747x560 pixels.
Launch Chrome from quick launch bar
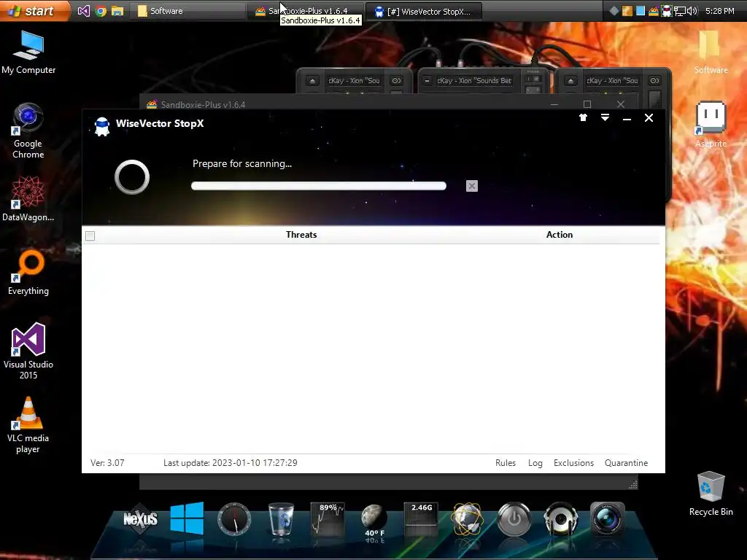coord(101,10)
